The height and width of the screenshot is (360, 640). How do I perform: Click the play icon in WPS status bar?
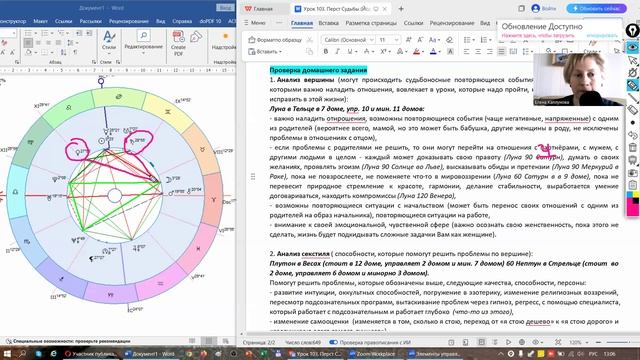pyautogui.click(x=508, y=342)
